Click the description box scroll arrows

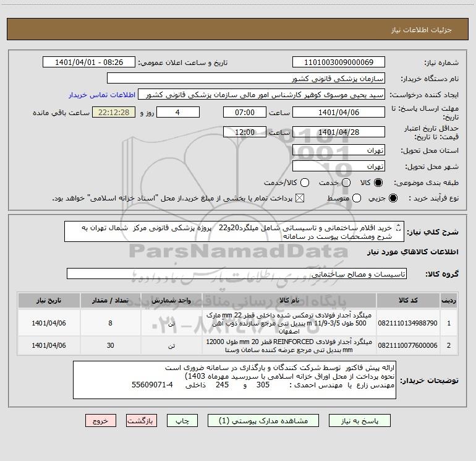coord(399,228)
